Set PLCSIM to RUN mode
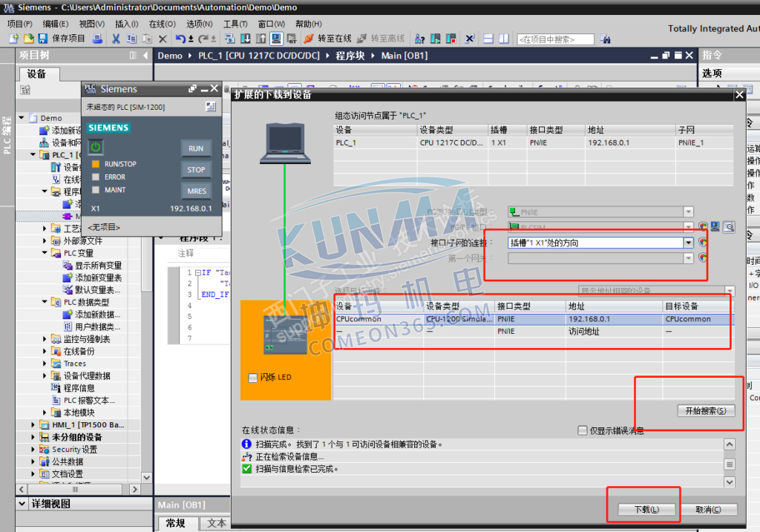This screenshot has width=760, height=532. click(x=196, y=148)
